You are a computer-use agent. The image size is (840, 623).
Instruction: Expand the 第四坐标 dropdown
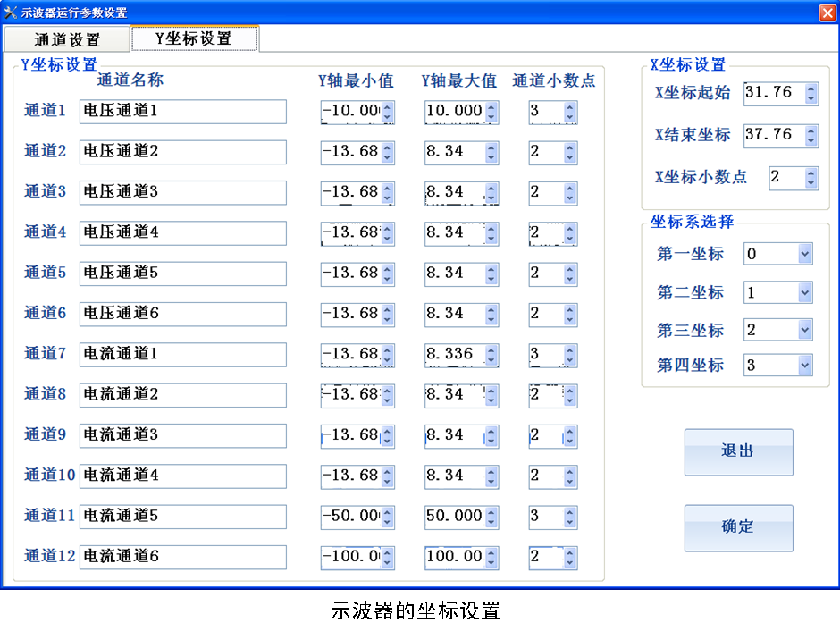click(x=804, y=365)
